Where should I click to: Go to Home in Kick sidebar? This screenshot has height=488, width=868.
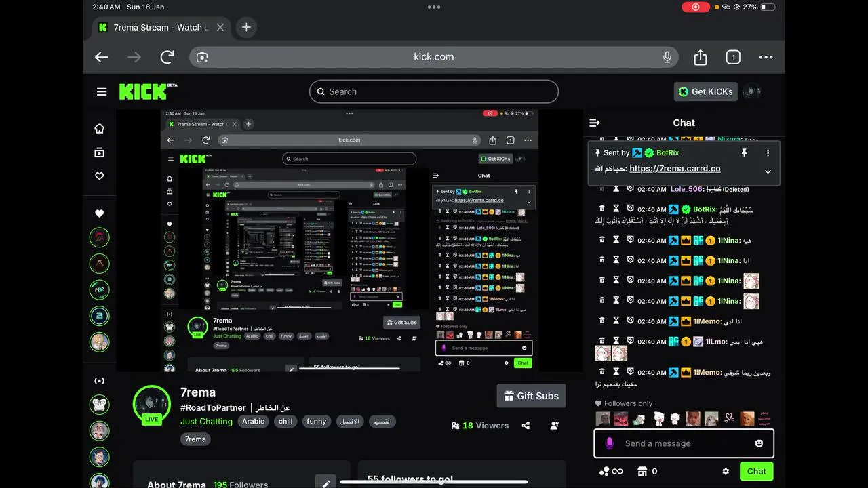coord(99,129)
